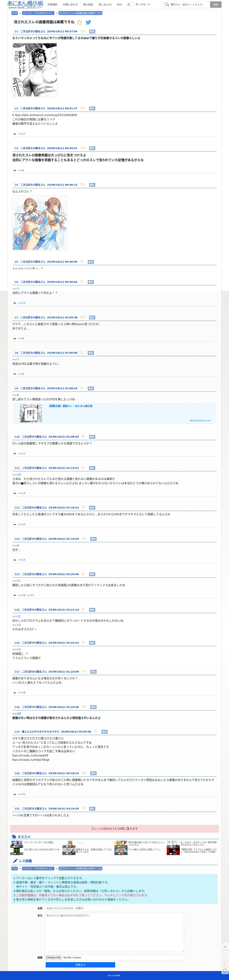Follow the >>15 reply link under post 12
This screenshot has width=229, height=980.
[22, 525]
